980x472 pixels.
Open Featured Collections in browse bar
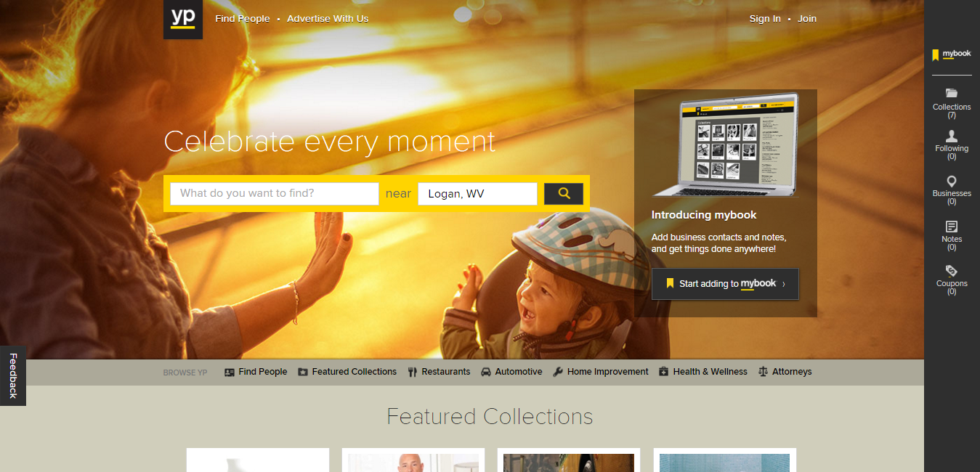click(x=347, y=372)
